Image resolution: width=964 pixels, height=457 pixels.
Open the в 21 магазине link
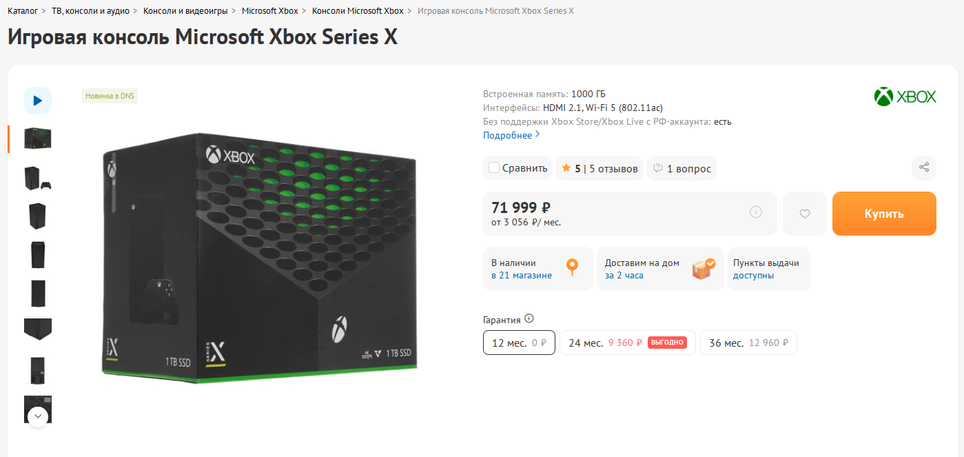click(x=521, y=275)
